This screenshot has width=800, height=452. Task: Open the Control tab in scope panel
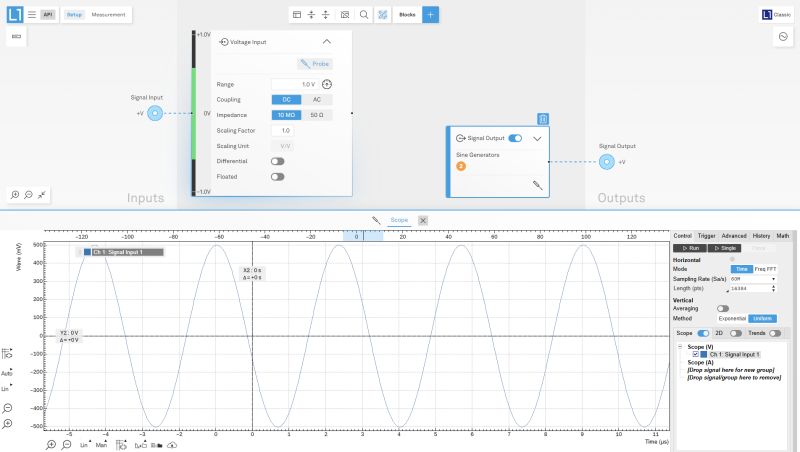pyautogui.click(x=682, y=236)
